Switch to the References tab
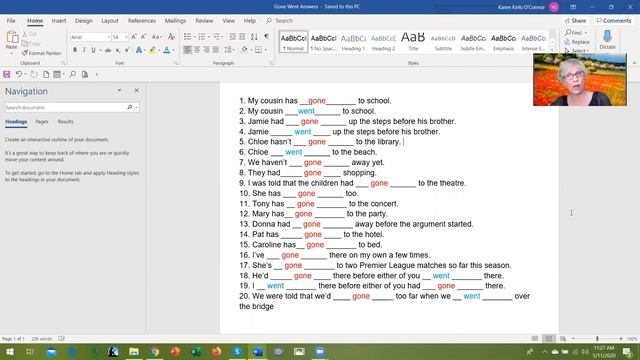The image size is (640, 360). (142, 21)
